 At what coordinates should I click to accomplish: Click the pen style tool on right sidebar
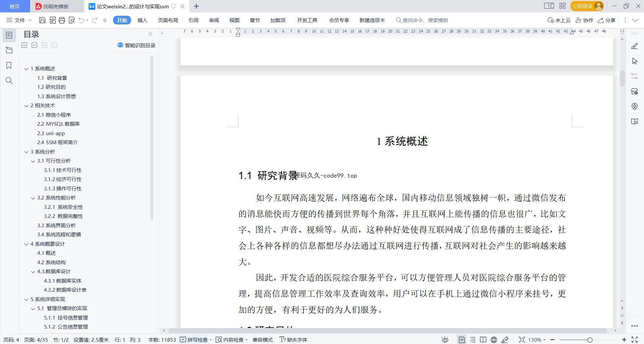click(634, 46)
